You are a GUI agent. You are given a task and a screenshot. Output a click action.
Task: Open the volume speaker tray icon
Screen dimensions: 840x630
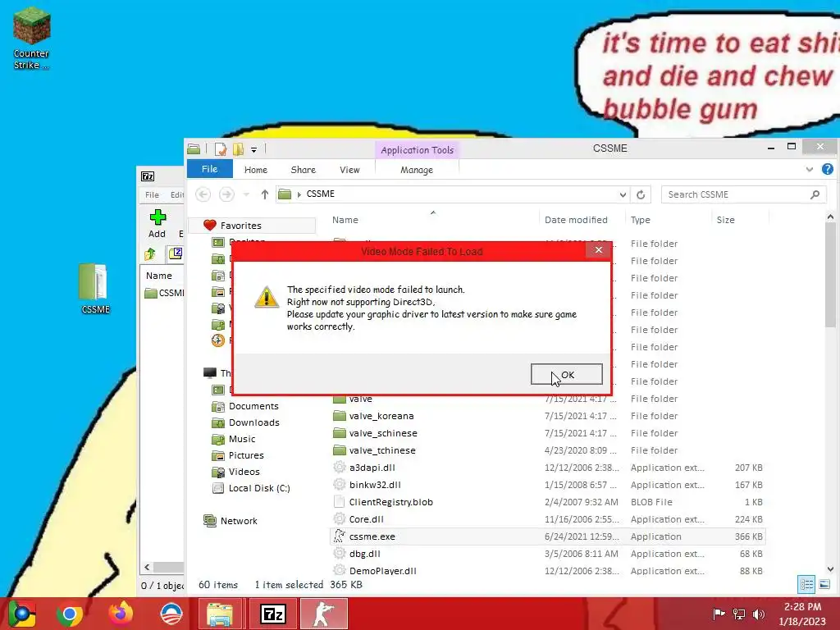point(758,614)
